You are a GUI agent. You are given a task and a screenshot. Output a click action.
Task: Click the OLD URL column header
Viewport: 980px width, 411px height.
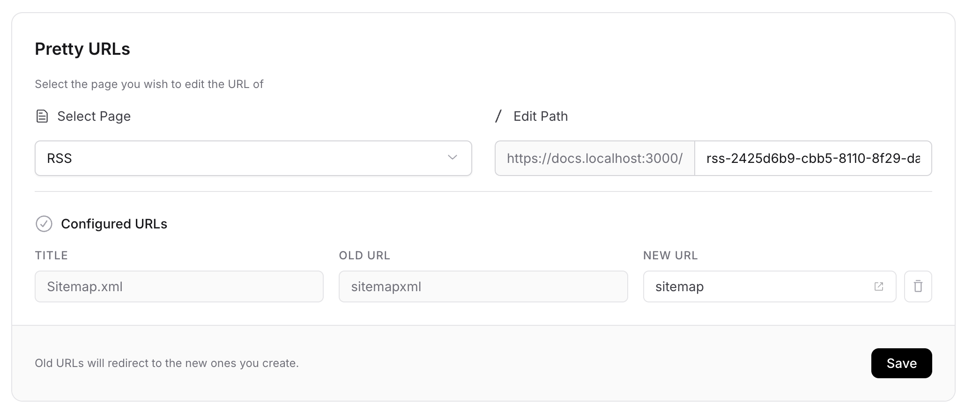coord(364,255)
